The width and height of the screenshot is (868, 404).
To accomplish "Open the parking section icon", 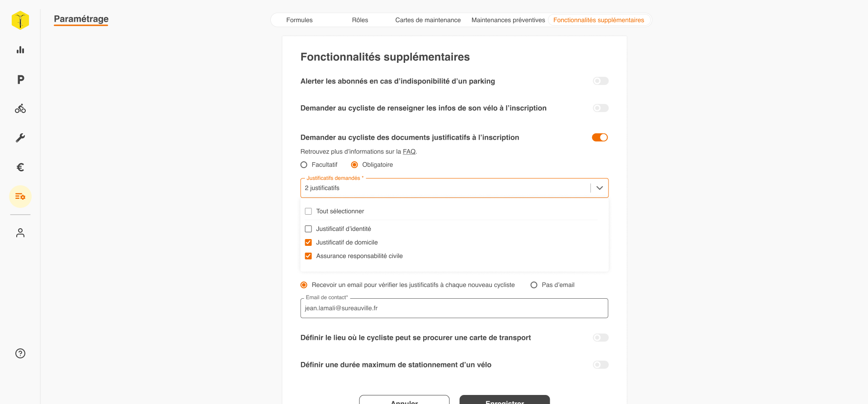I will pos(20,80).
